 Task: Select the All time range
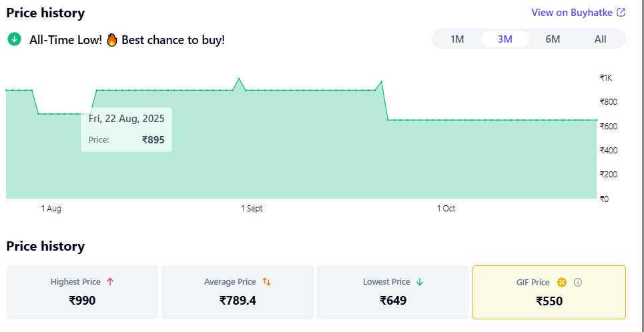point(601,39)
